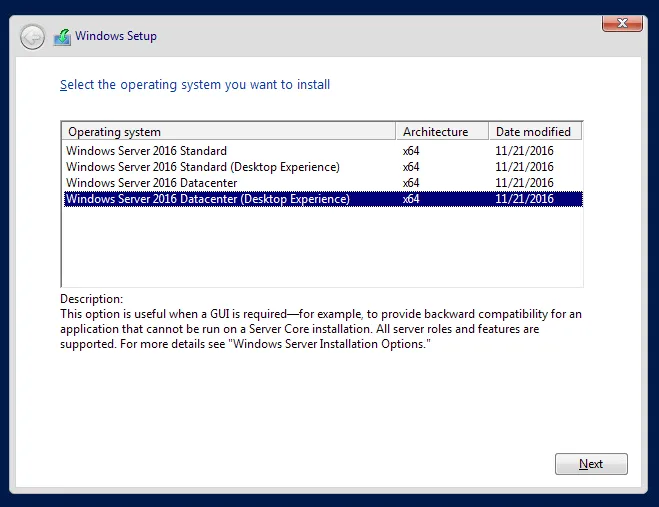Click the 'Select the operating system' heading
This screenshot has width=659, height=507.
pos(195,85)
